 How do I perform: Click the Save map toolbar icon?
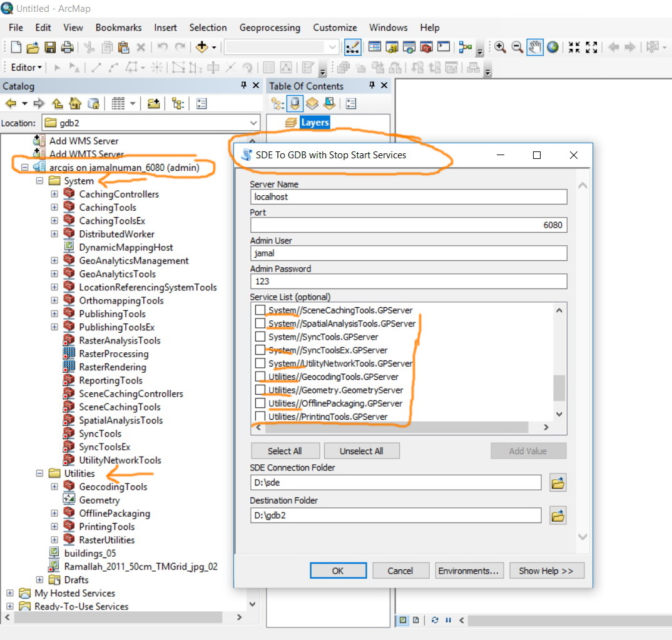click(50, 47)
